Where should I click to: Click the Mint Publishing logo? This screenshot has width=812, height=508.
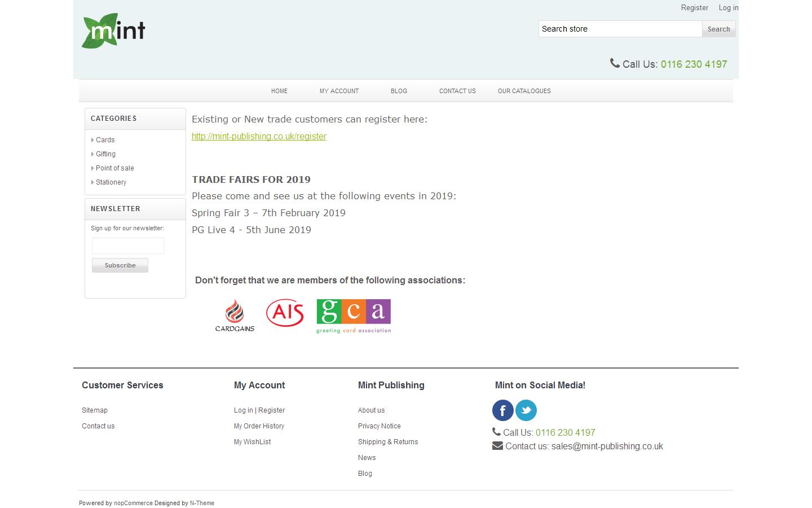[113, 31]
